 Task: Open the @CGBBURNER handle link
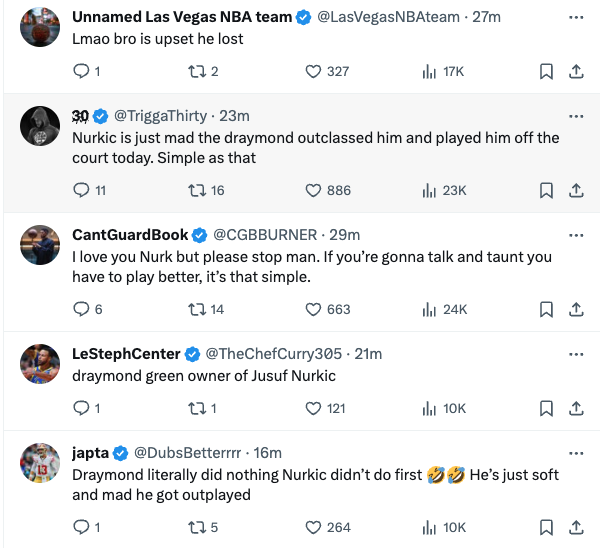[x=264, y=235]
